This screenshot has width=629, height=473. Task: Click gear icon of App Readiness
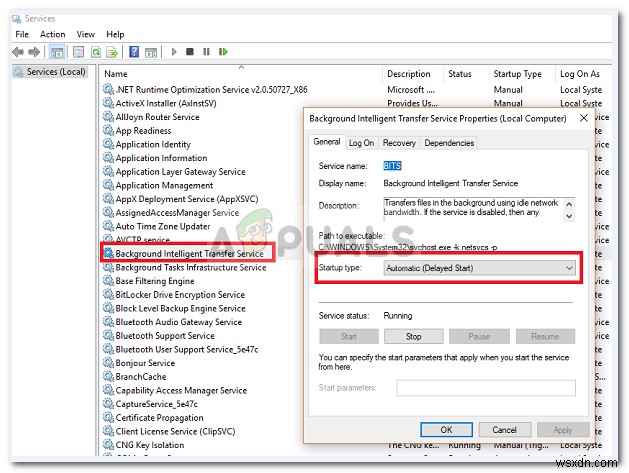tap(108, 130)
